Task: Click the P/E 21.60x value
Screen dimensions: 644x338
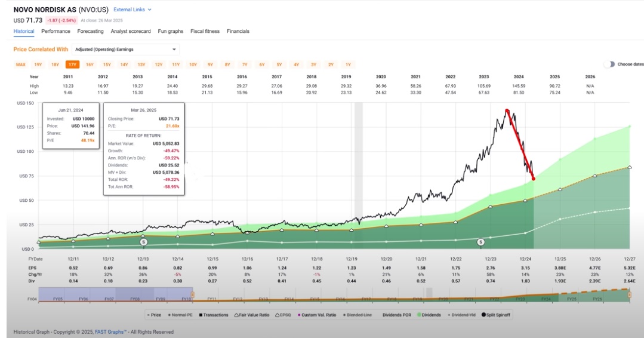Action: click(172, 126)
